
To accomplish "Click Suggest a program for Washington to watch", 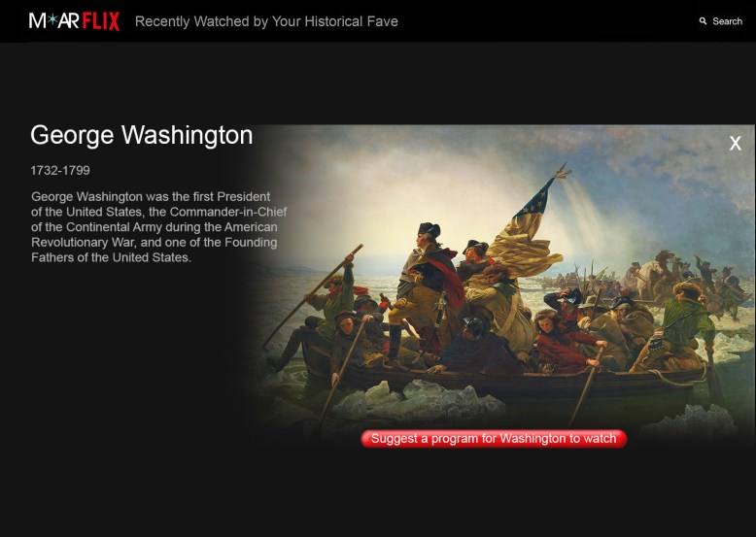I will pos(494,439).
